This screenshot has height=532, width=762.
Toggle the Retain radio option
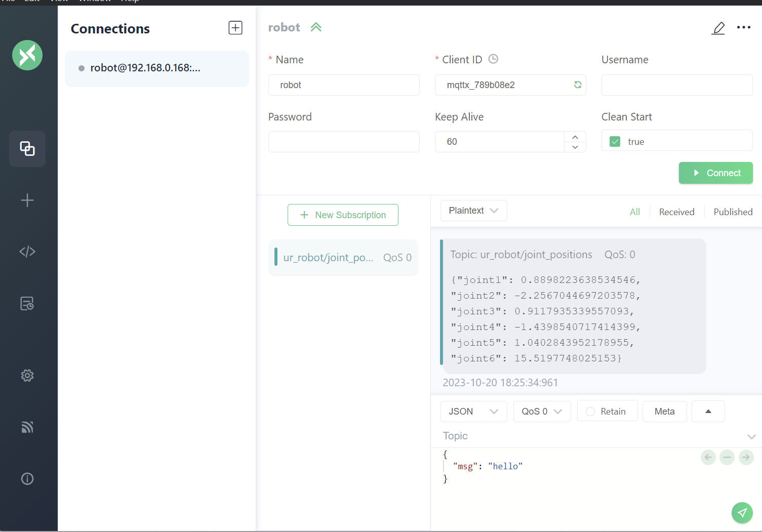point(590,412)
